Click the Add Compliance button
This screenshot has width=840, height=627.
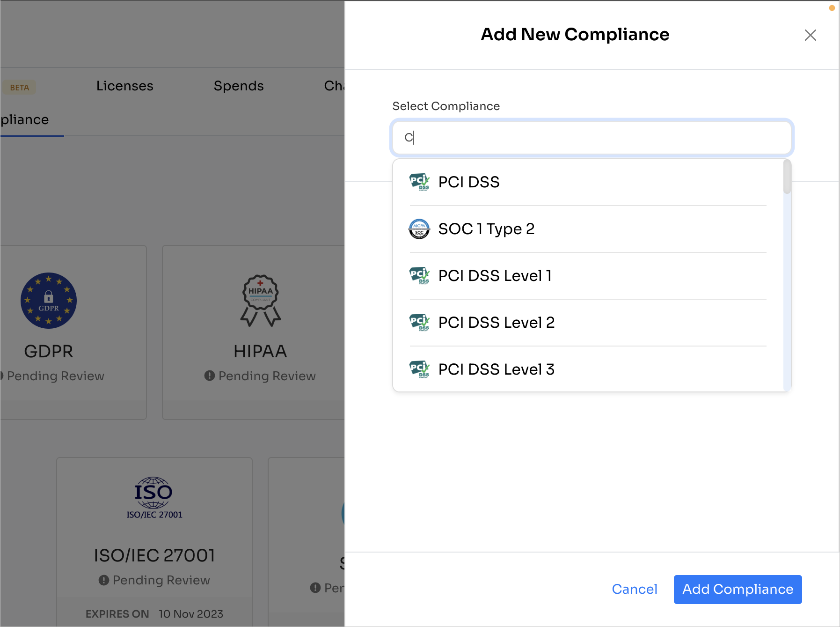pos(738,589)
